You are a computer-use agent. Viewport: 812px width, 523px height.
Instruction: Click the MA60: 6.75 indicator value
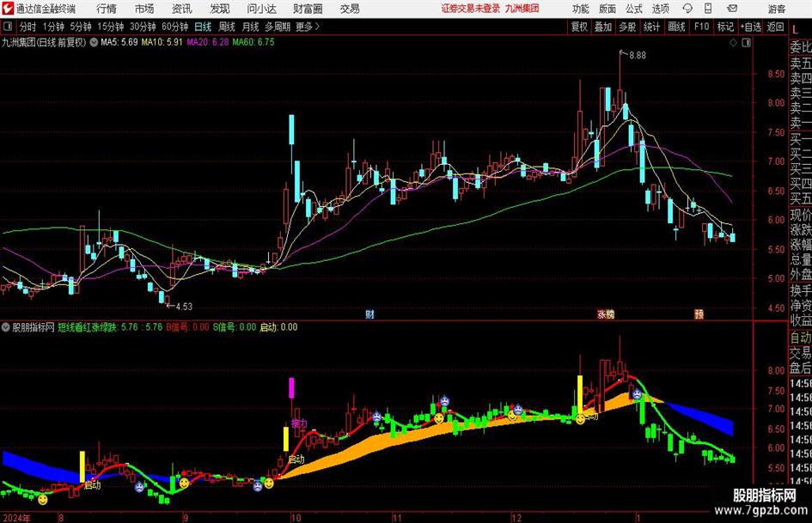click(x=253, y=42)
